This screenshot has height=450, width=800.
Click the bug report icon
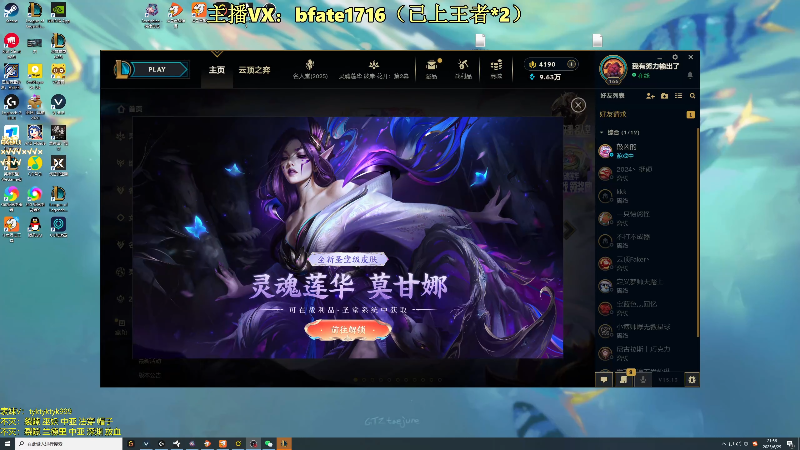coord(691,380)
